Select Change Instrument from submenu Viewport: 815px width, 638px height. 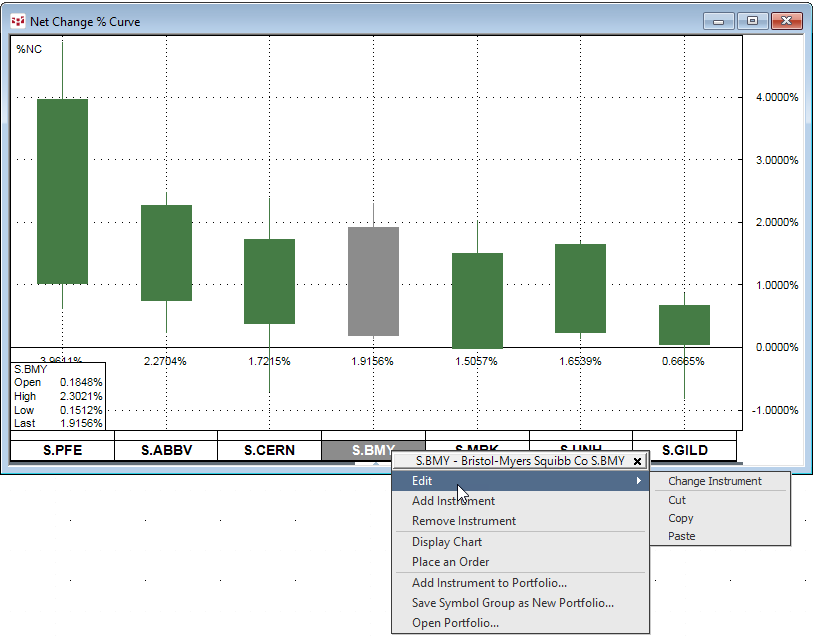coord(714,481)
